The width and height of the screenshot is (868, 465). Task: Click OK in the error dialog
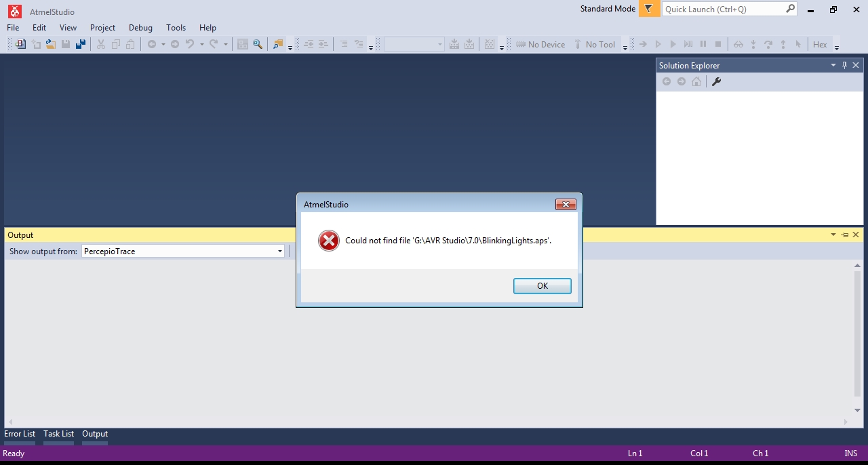click(542, 286)
